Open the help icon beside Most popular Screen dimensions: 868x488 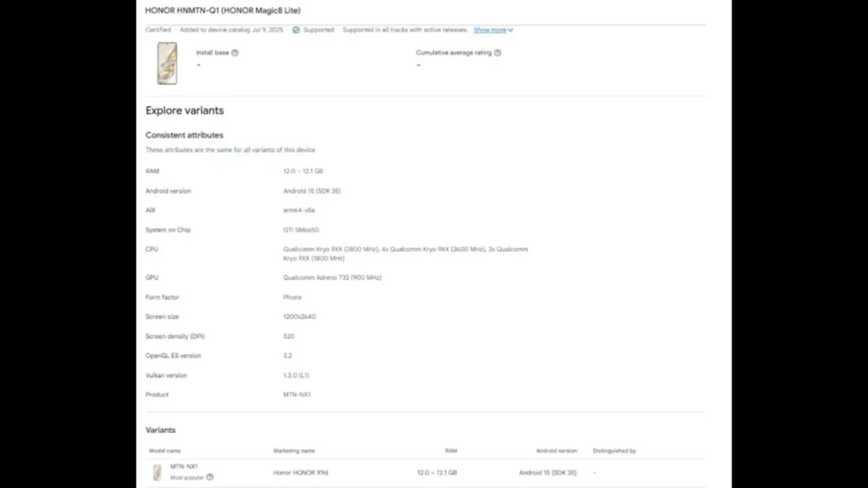click(x=210, y=477)
